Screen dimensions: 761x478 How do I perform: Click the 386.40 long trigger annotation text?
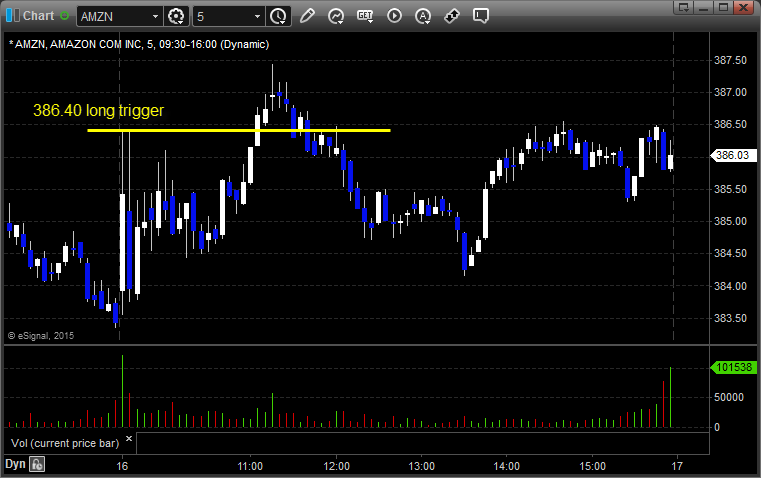99,111
